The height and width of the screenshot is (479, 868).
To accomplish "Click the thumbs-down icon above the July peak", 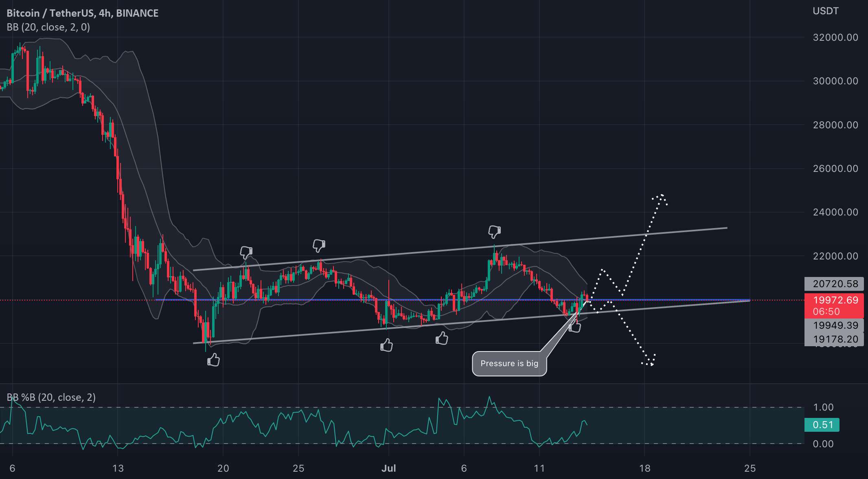I will point(494,231).
